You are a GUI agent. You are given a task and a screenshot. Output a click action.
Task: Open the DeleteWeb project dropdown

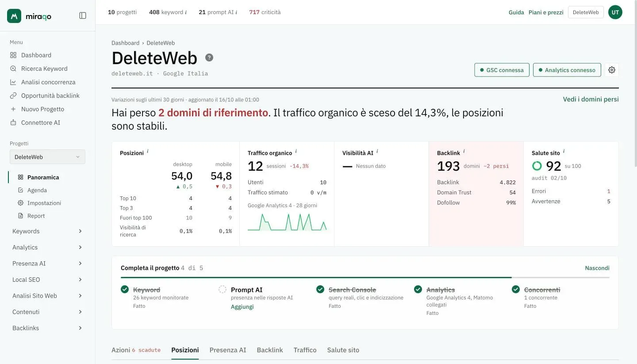click(x=47, y=157)
